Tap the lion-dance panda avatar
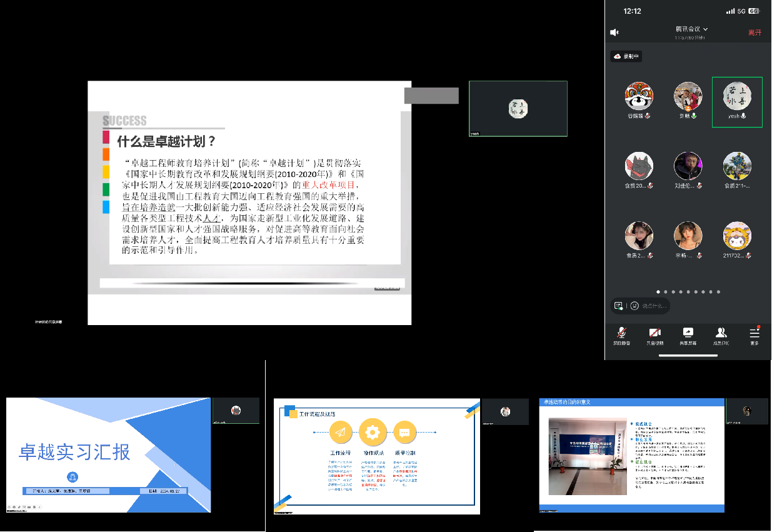 pos(639,97)
